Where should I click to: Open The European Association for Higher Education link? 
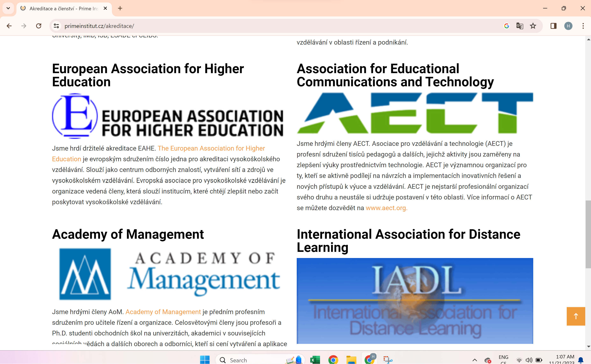tap(159, 154)
